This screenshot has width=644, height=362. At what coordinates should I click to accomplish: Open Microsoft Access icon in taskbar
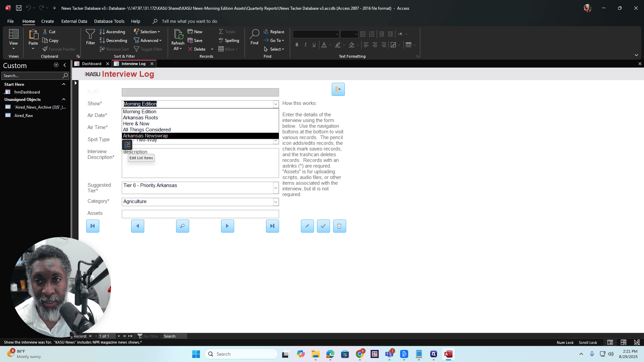(448, 354)
